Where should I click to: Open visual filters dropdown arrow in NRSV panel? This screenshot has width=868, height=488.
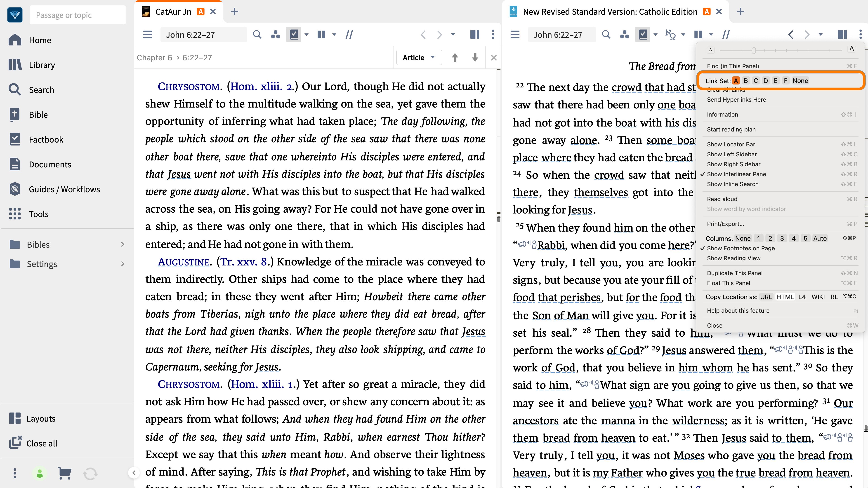pyautogui.click(x=656, y=35)
